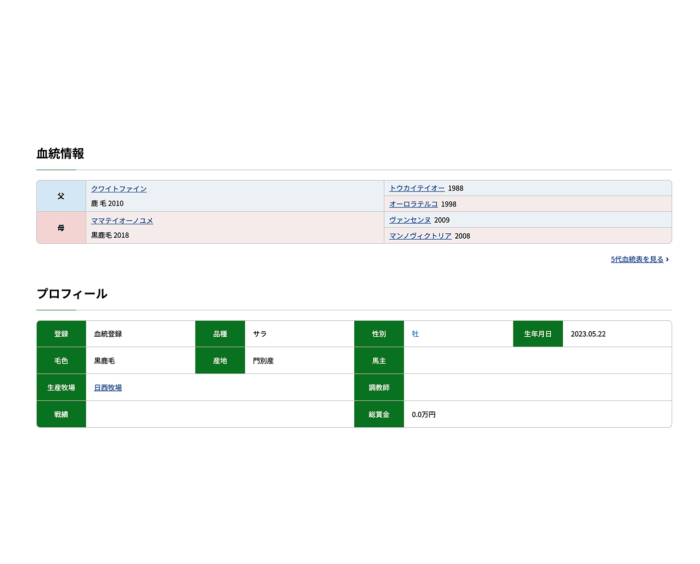Click the 登録 label cell
Screen dimensions: 700x564
pyautogui.click(x=61, y=334)
